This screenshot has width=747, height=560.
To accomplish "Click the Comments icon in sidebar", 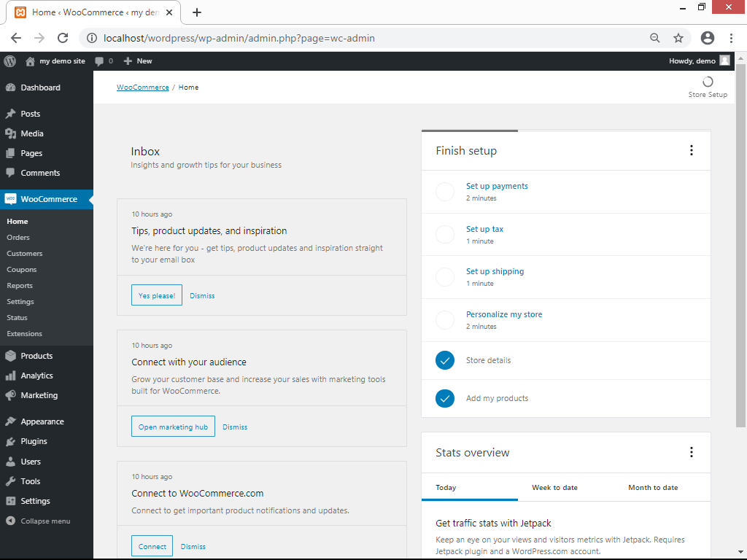I will (10, 173).
